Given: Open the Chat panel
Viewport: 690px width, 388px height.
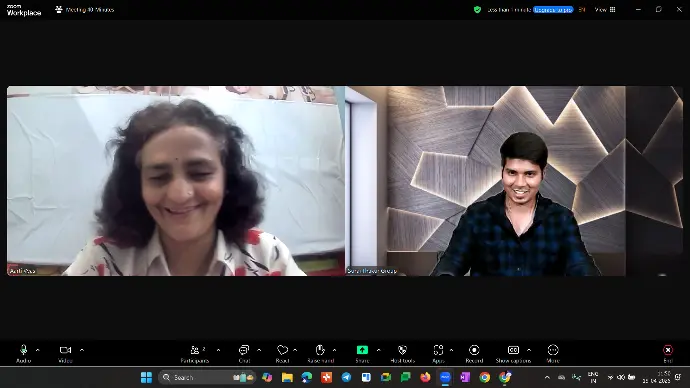Looking at the screenshot, I should tap(244, 353).
